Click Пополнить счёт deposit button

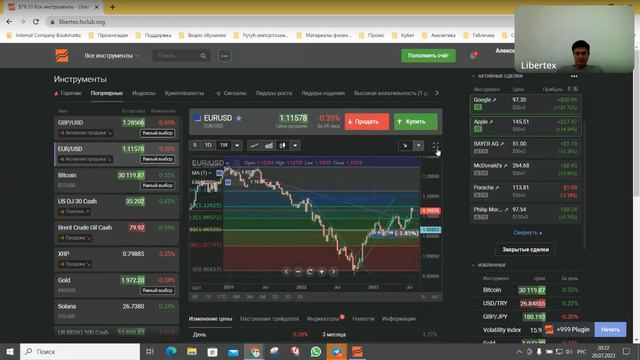point(428,56)
